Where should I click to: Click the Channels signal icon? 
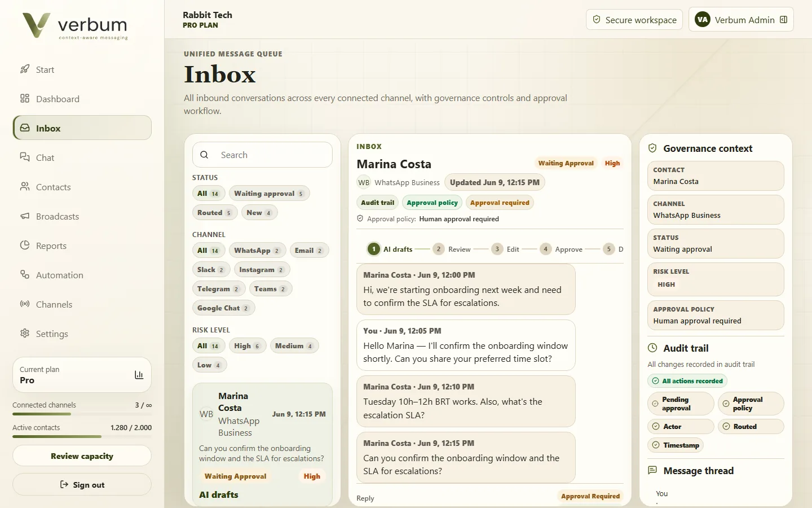[x=25, y=304]
